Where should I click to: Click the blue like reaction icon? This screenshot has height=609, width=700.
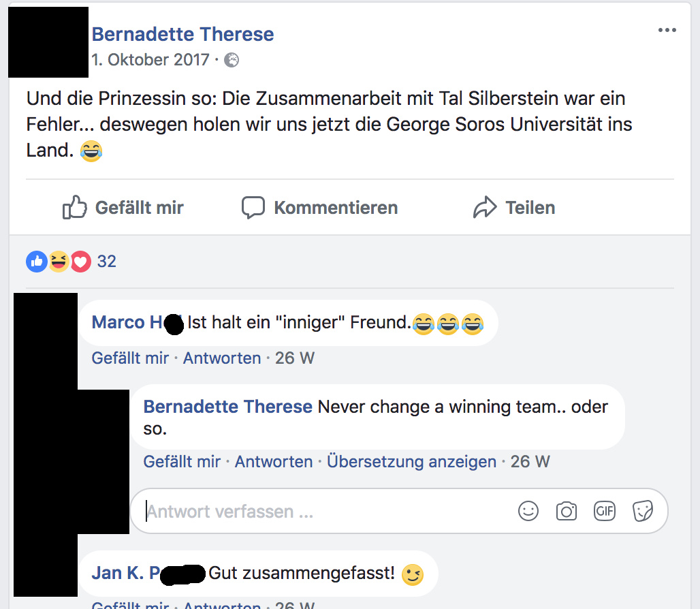(37, 261)
